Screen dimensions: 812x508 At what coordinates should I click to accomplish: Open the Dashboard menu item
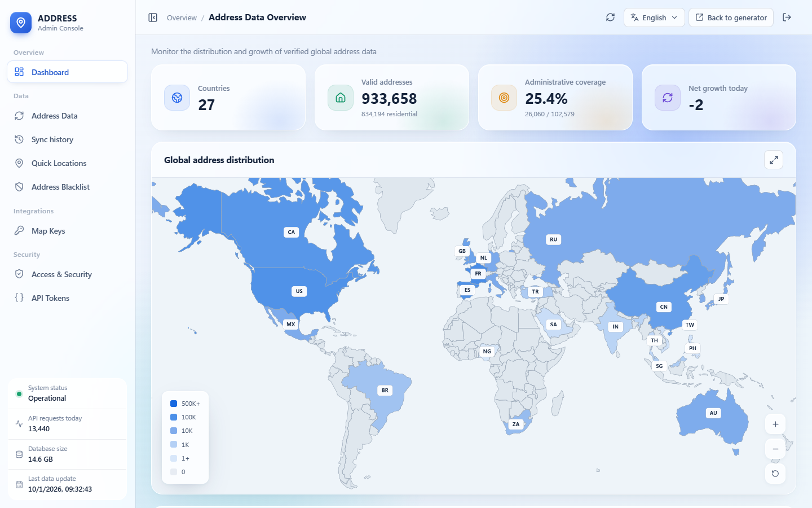click(x=67, y=72)
